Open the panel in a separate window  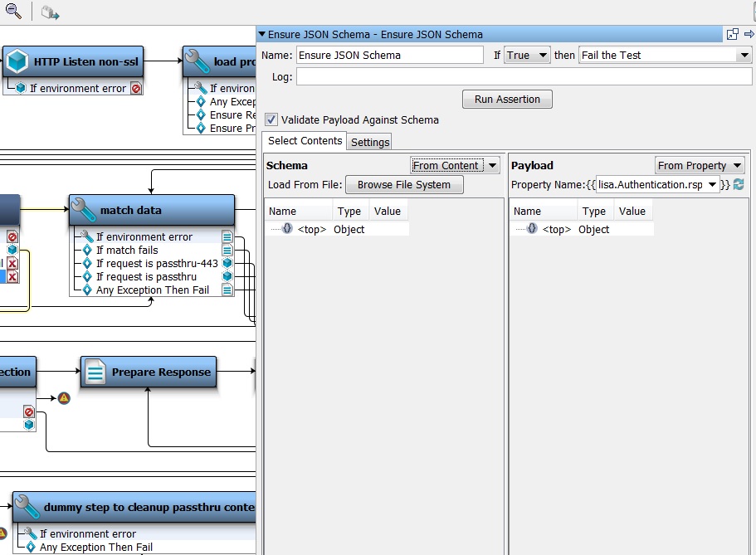click(732, 33)
